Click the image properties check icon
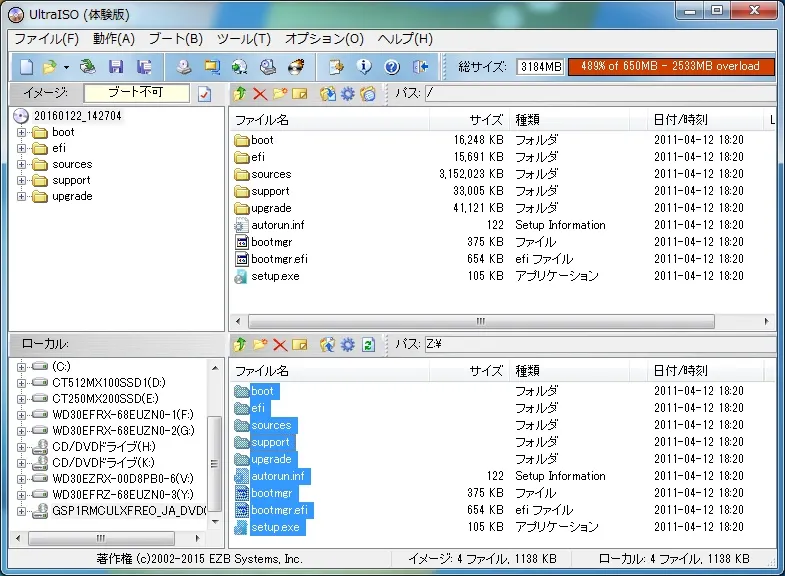This screenshot has height=576, width=785. [x=205, y=94]
